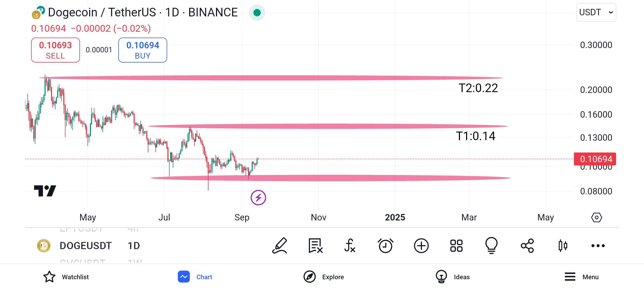Share the chart via share icon

point(527,246)
